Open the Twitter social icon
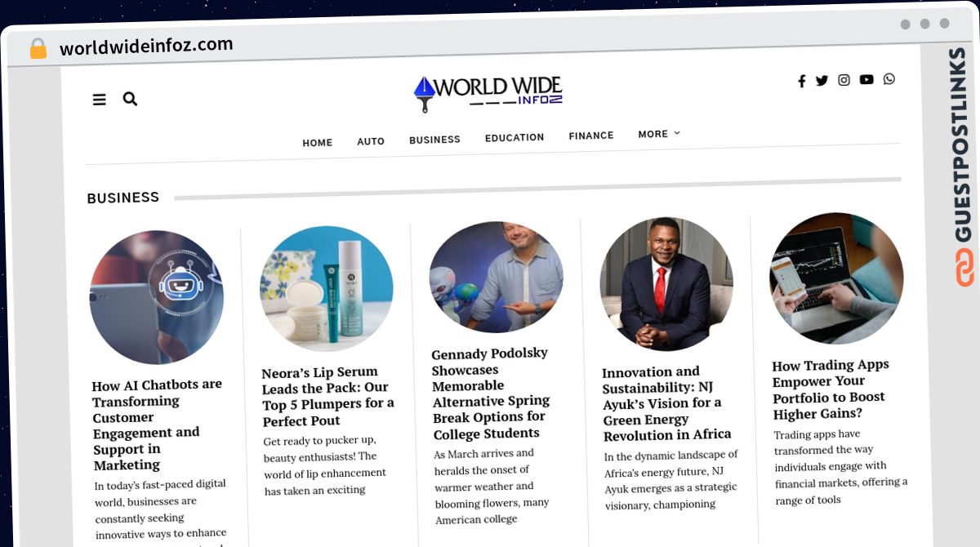980x547 pixels. coord(822,80)
